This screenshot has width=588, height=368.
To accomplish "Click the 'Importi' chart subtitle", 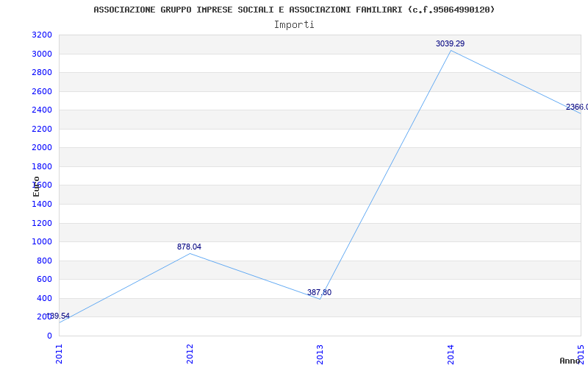I will coord(294,24).
